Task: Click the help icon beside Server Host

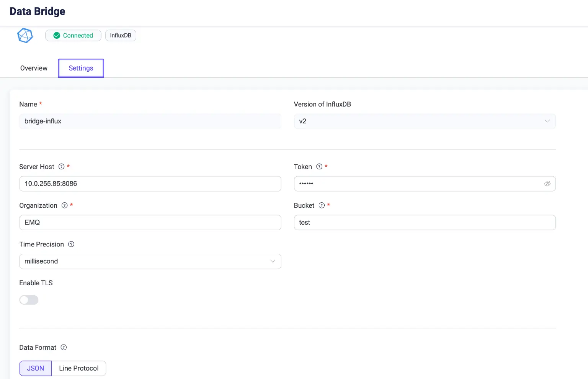Action: [x=61, y=167]
